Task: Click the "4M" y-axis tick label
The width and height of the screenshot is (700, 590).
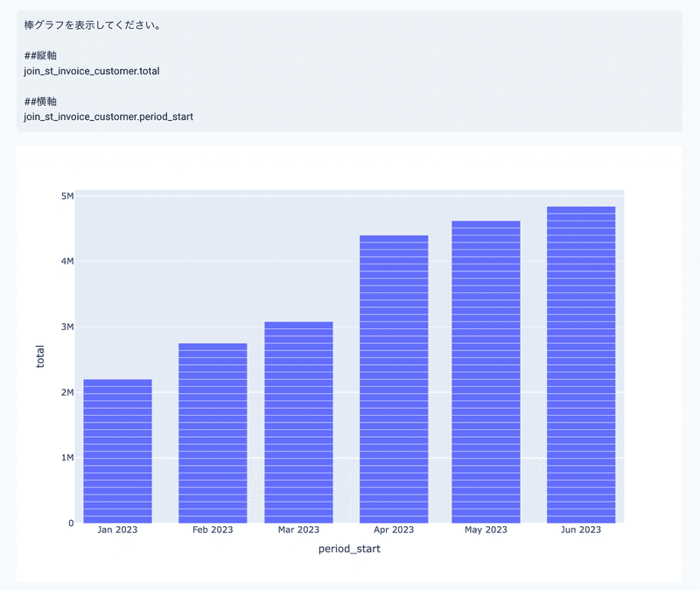Action: (67, 261)
